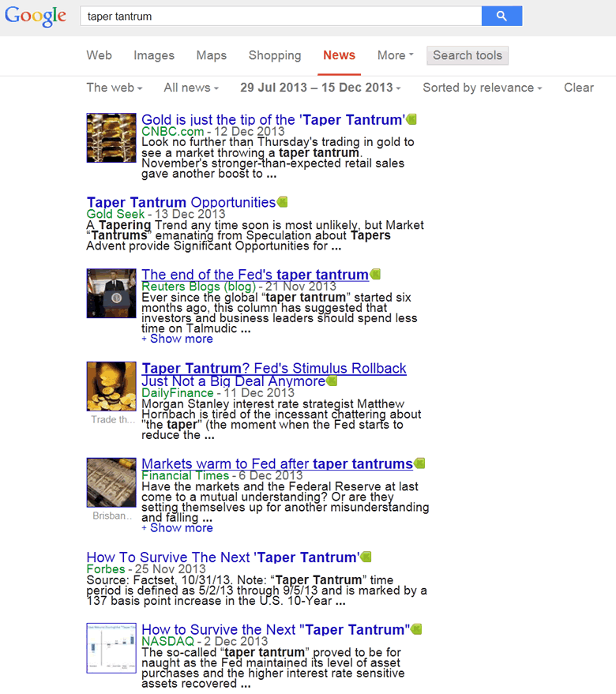Screen dimensions: 616x694
Task: Open 'Gold is just the tip' headline
Action: (273, 119)
